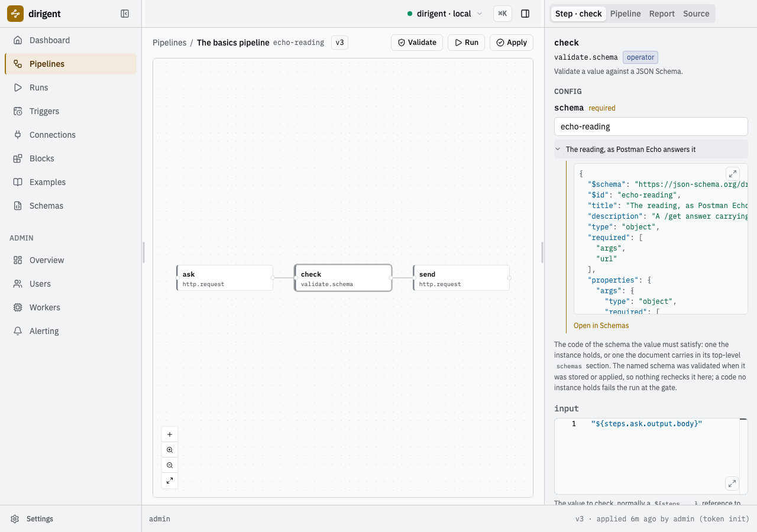Open command palette with ⌘K button
This screenshot has width=757, height=532.
[503, 14]
